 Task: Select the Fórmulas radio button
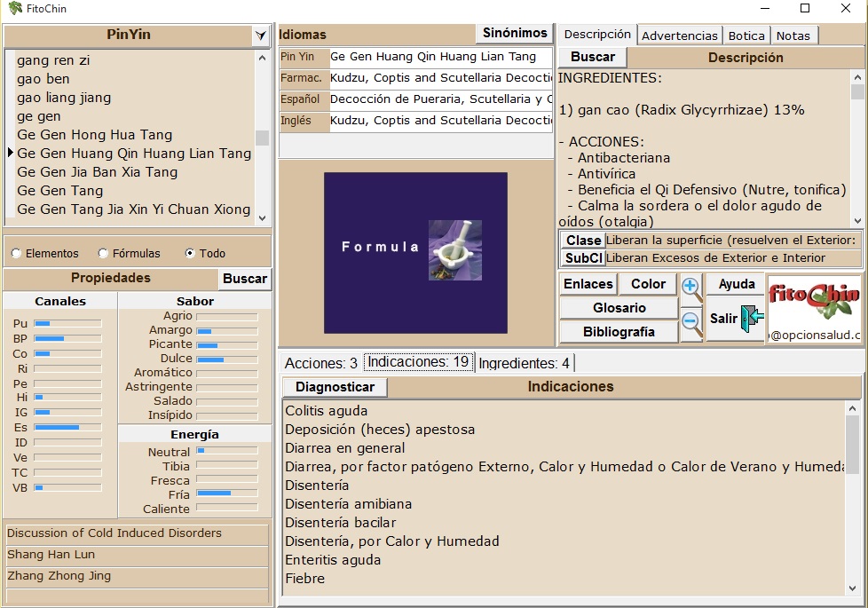point(103,253)
